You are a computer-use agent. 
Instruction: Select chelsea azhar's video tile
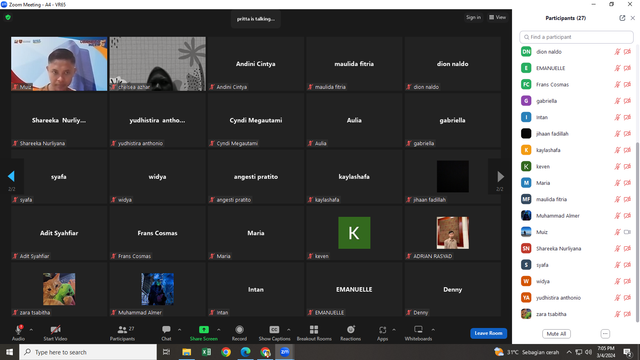[158, 64]
